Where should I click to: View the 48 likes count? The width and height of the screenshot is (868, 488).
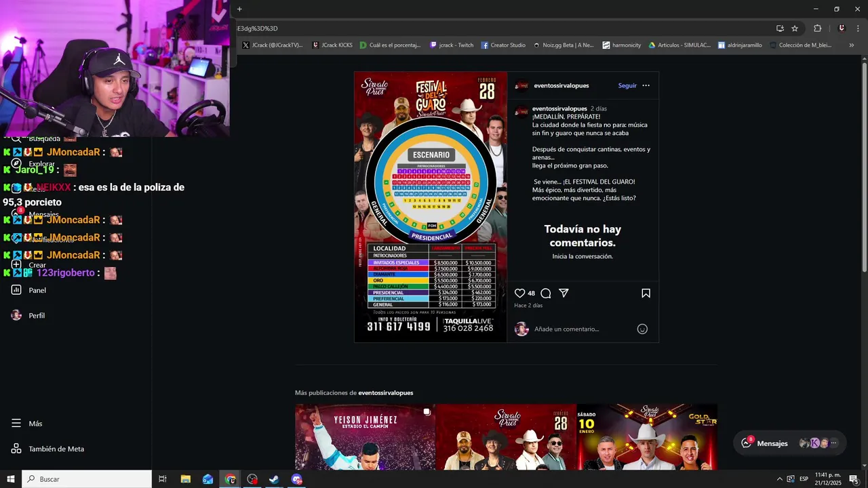(531, 293)
